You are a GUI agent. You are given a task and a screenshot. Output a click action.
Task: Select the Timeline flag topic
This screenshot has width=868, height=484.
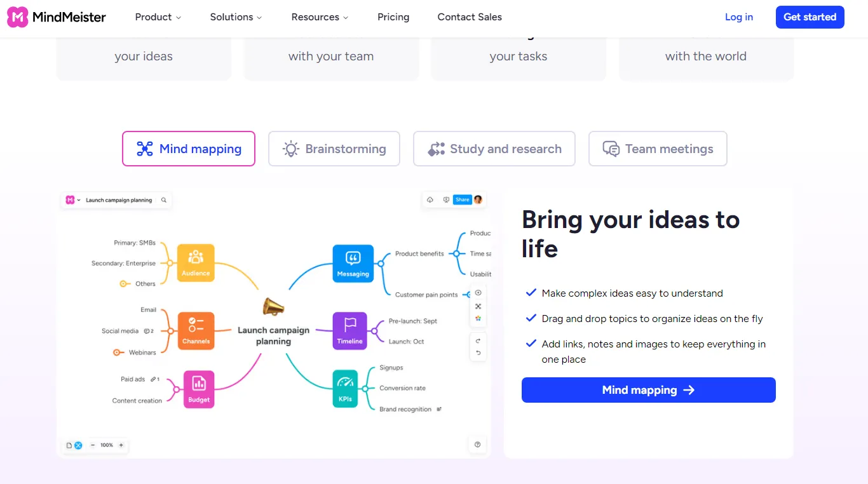pyautogui.click(x=350, y=331)
